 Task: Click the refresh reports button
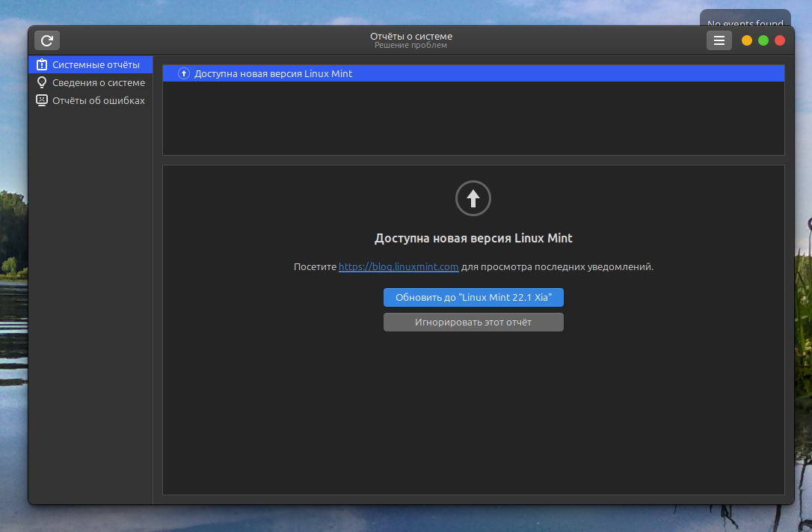47,40
